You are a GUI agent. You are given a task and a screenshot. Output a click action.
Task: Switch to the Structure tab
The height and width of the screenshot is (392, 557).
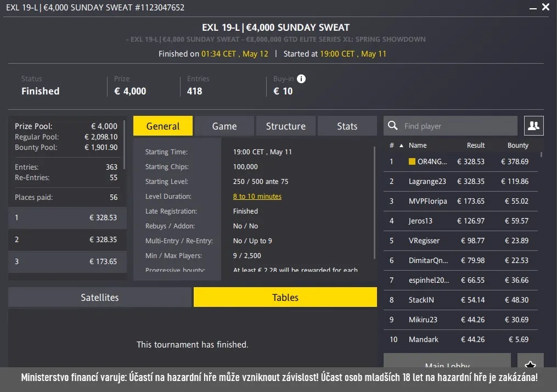285,125
